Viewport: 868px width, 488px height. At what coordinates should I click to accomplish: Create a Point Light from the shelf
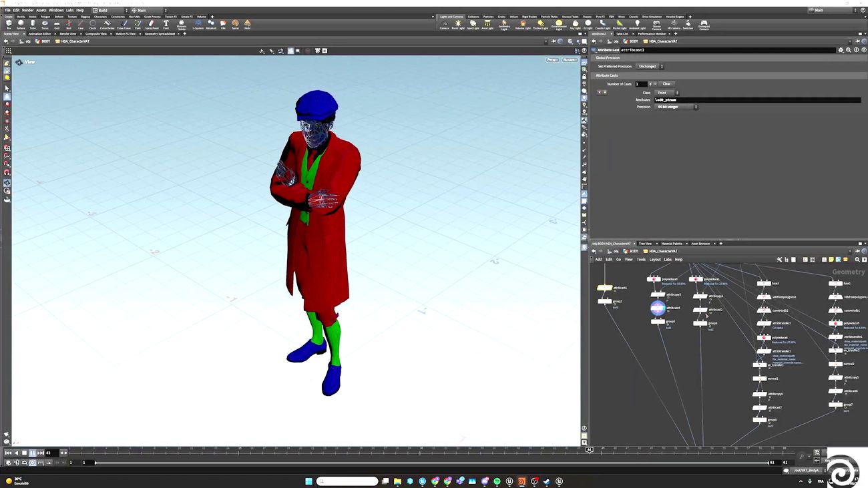tap(458, 25)
